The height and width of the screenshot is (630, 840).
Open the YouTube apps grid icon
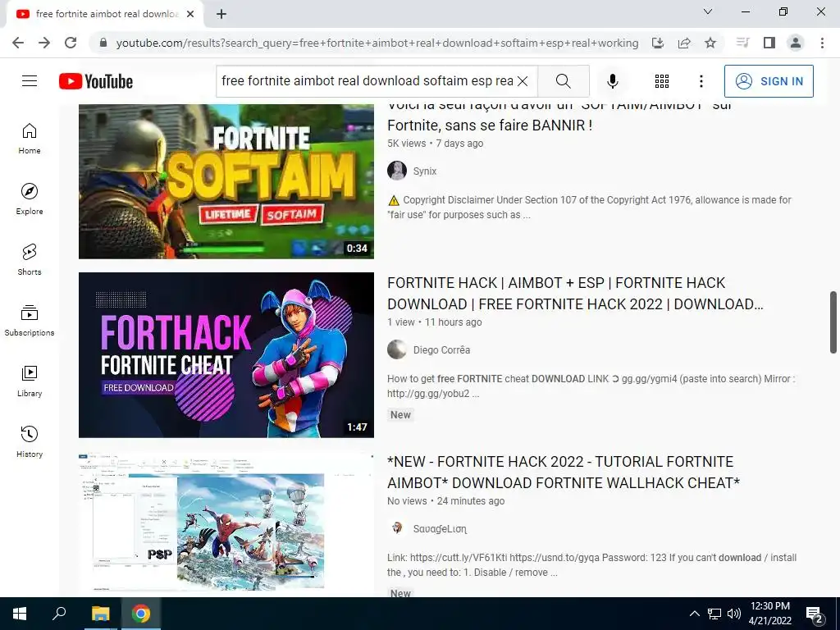tap(662, 81)
